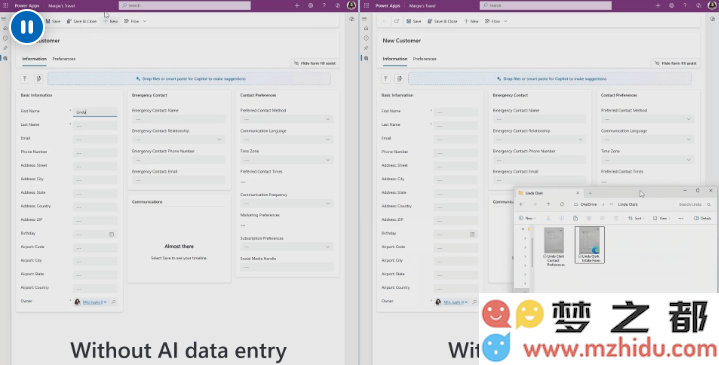Select the Linda Clark Intake Form file thumbnail

[590, 245]
